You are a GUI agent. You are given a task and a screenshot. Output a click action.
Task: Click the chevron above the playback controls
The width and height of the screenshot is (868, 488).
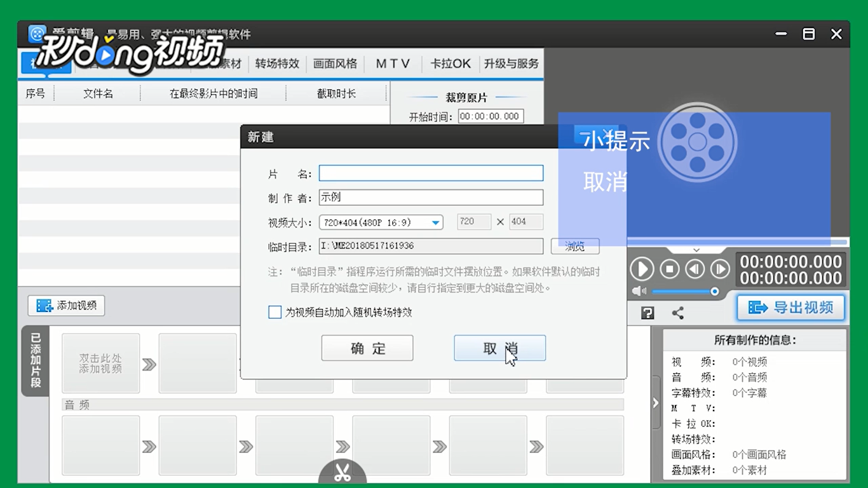coord(696,249)
